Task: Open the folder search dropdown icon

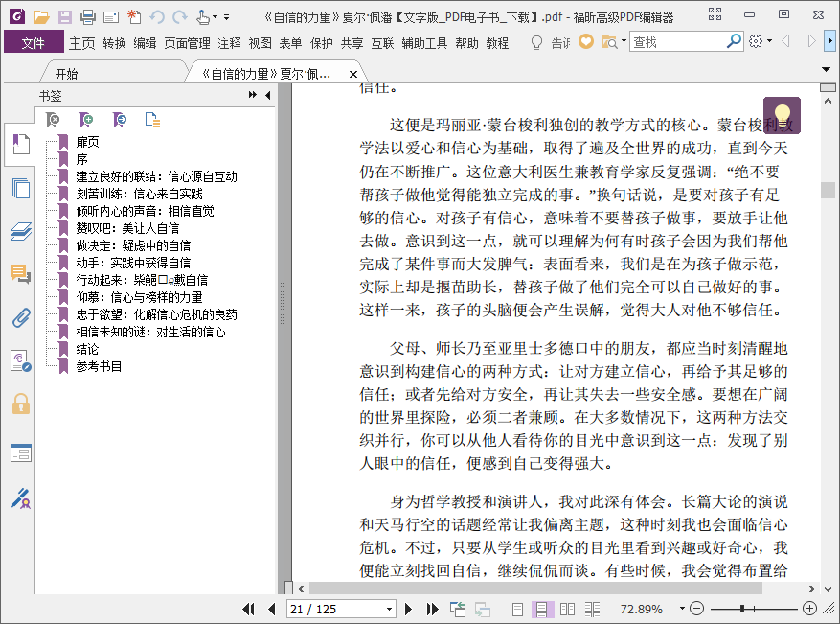Action: coord(614,42)
